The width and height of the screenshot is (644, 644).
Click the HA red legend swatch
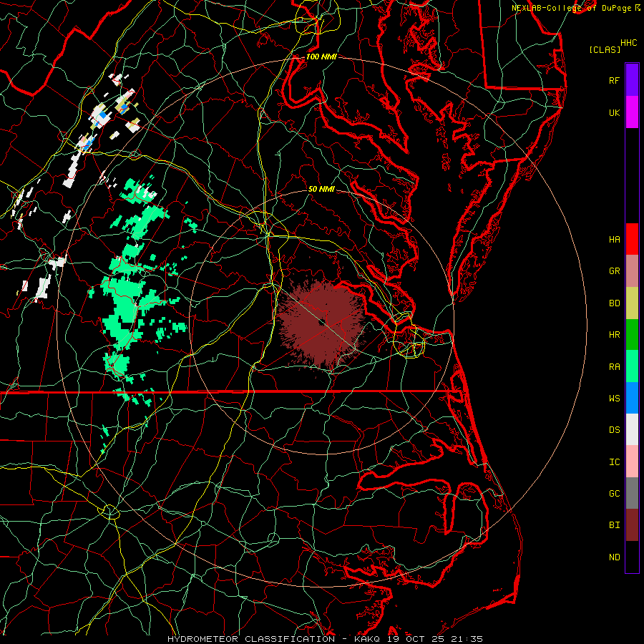(632, 239)
